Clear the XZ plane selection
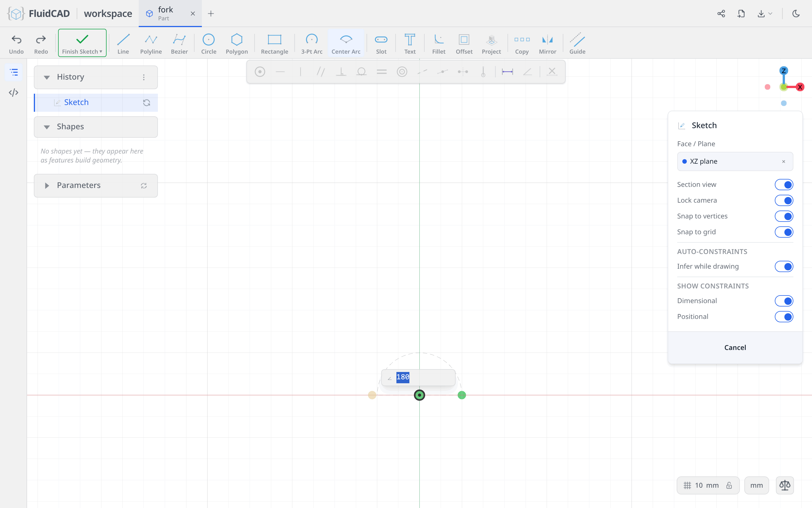Screen dimensions: 812x508 tap(784, 162)
